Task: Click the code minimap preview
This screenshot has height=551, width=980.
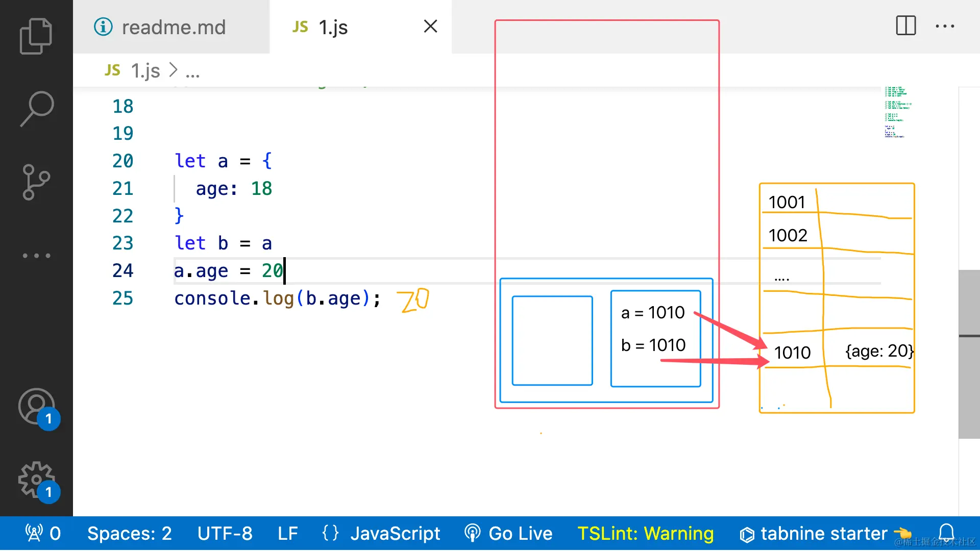Action: [x=897, y=113]
